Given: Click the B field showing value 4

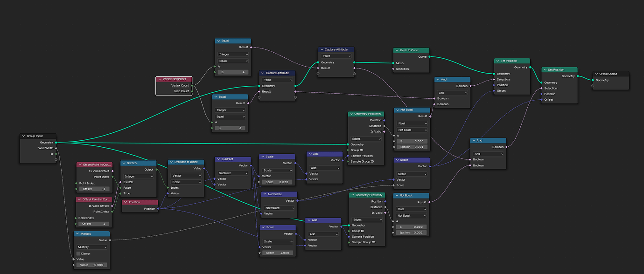Looking at the screenshot, I should click(x=233, y=72).
